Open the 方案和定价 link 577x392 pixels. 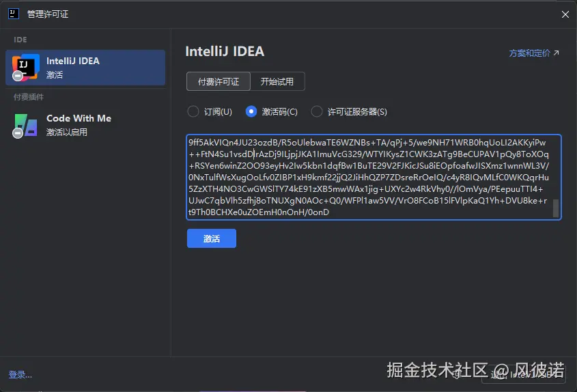tap(529, 53)
